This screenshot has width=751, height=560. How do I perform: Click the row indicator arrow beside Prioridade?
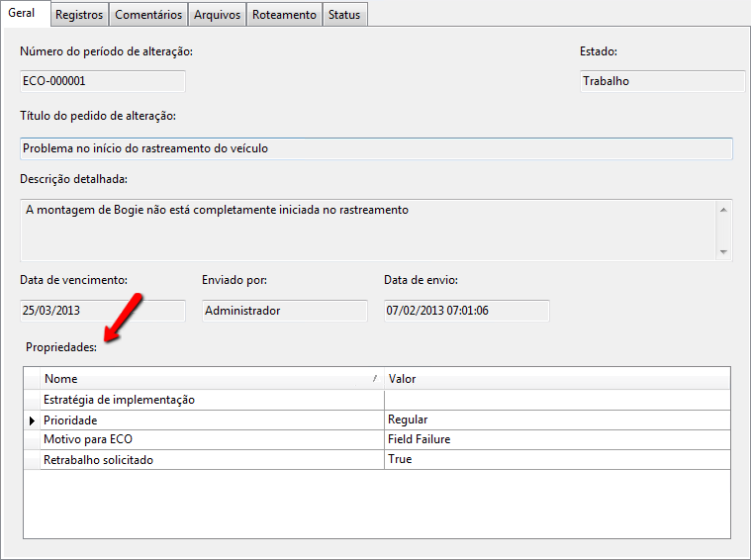(32, 421)
